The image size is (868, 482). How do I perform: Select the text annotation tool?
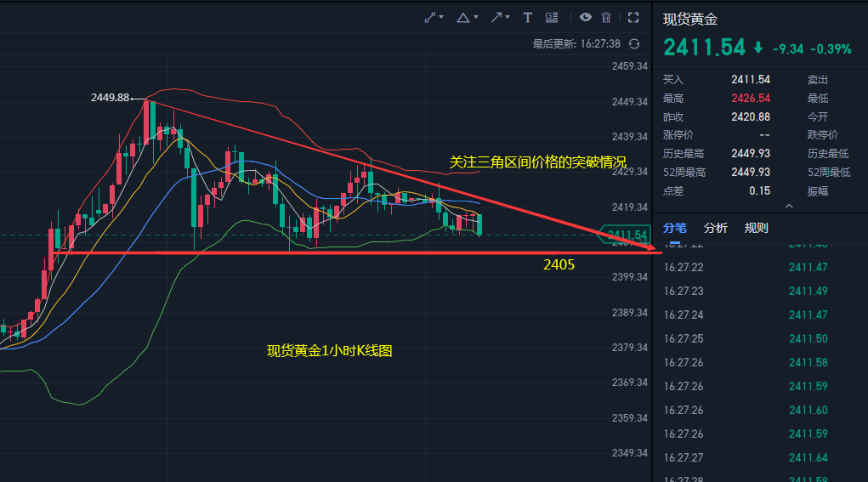(528, 17)
